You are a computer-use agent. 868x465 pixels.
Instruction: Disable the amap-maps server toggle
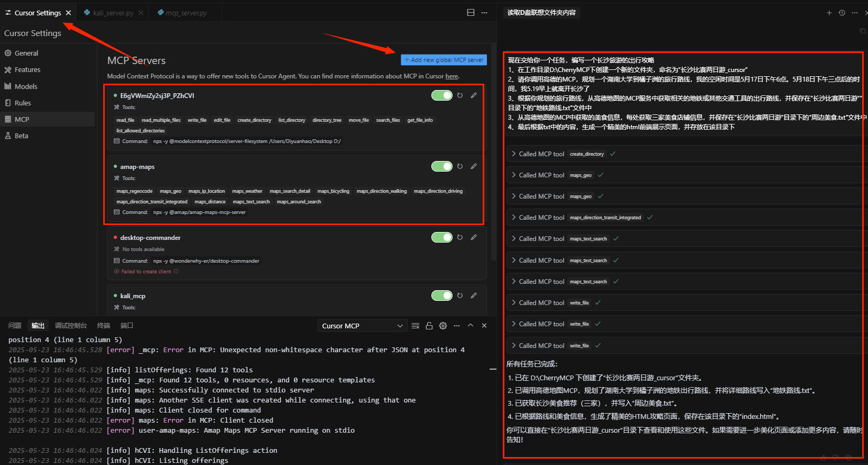(x=442, y=166)
